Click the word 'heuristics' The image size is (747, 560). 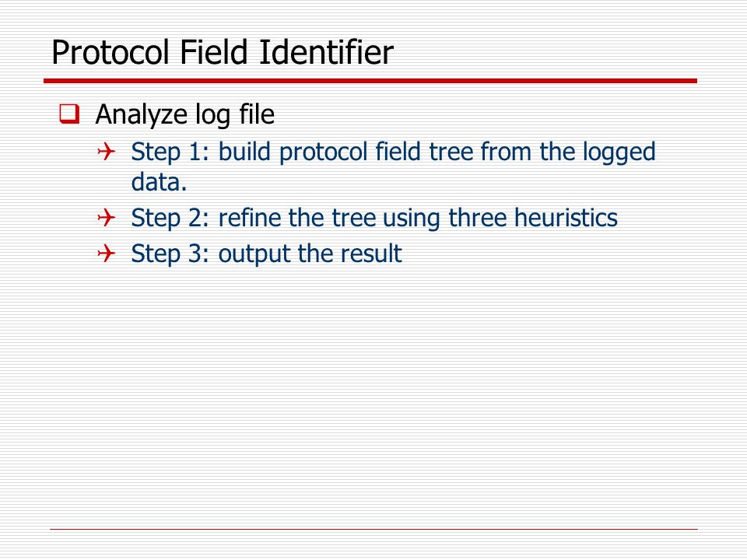[x=566, y=218]
